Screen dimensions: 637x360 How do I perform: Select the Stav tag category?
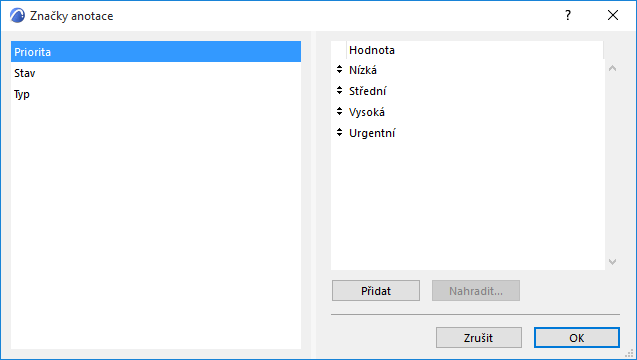tap(156, 73)
